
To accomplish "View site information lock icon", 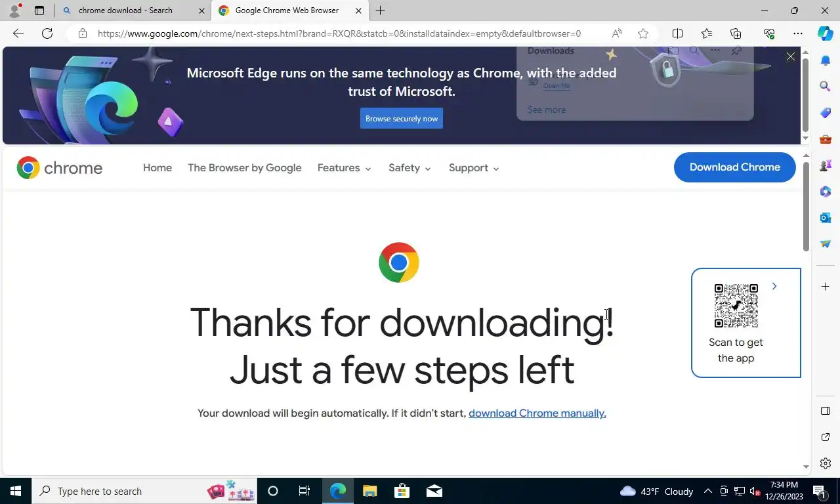I will (x=82, y=33).
